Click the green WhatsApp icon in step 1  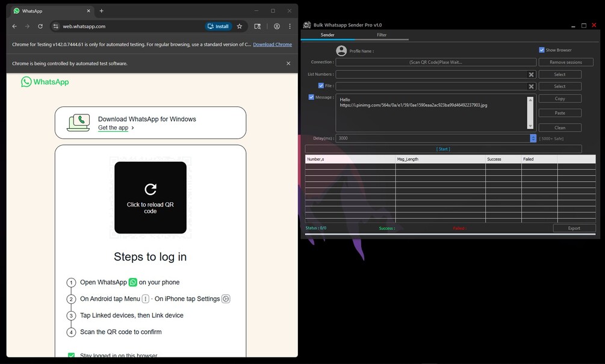[x=132, y=282]
